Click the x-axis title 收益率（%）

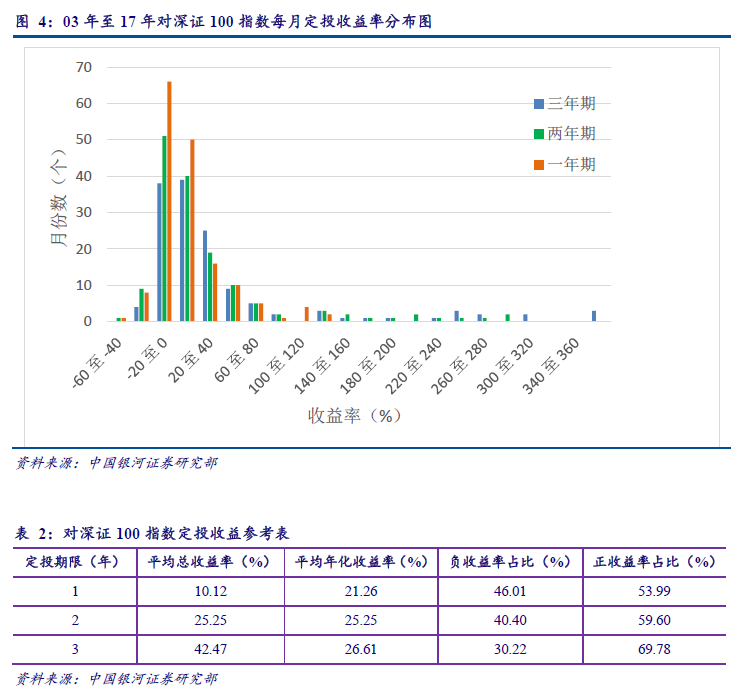click(x=354, y=416)
